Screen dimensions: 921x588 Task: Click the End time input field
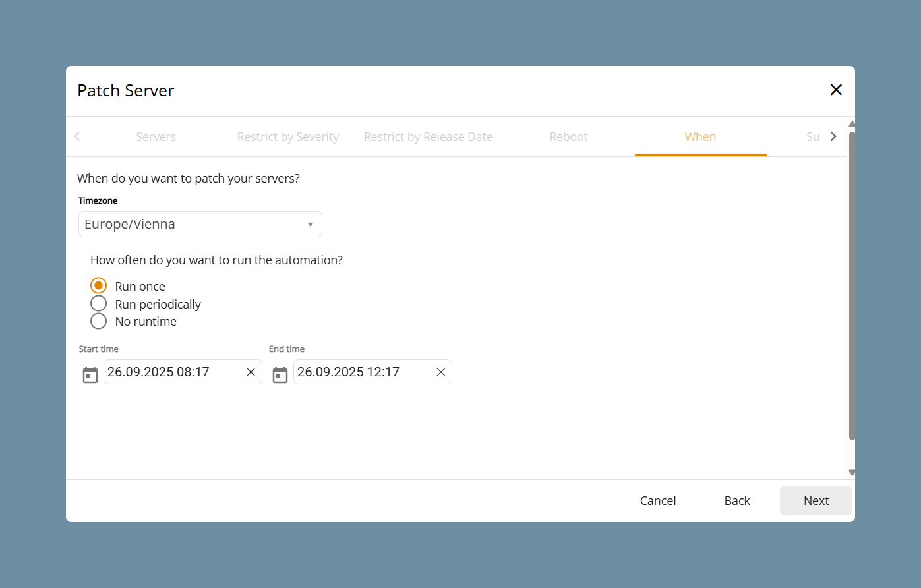372,372
